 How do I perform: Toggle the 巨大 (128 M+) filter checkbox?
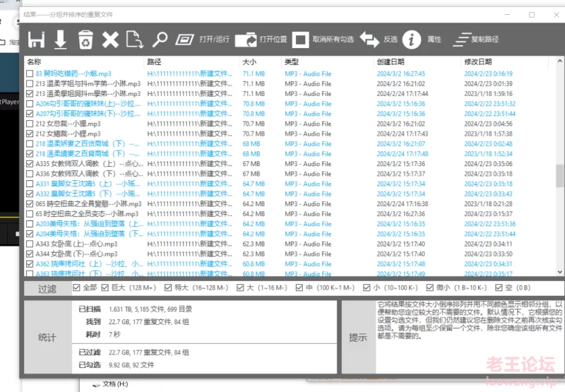(x=105, y=287)
